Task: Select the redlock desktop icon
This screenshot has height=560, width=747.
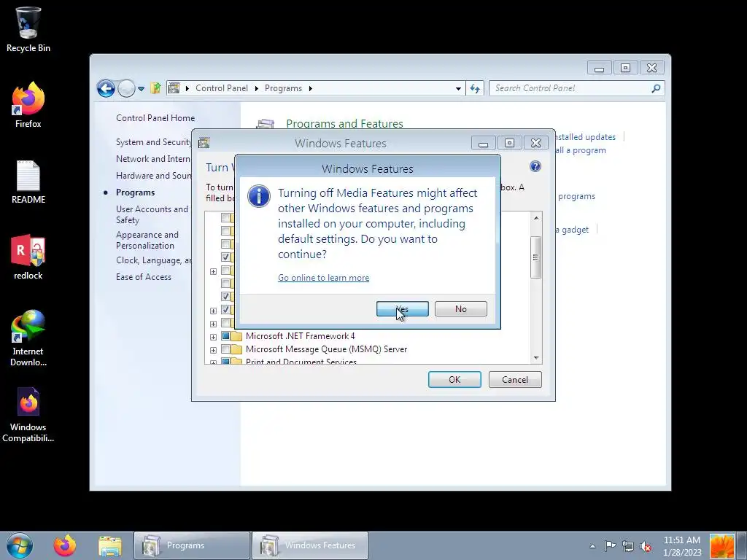Action: point(28,257)
